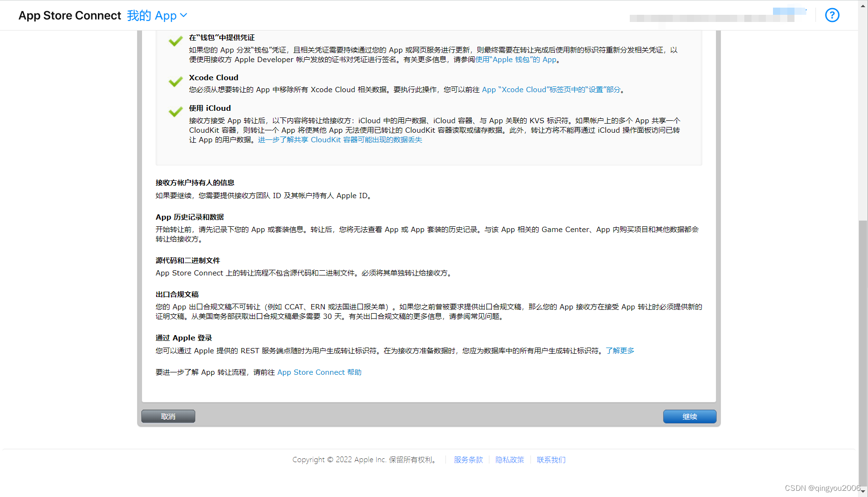This screenshot has height=497, width=868.
Task: Select the 通过 Apple 登录 heading
Action: coord(184,338)
